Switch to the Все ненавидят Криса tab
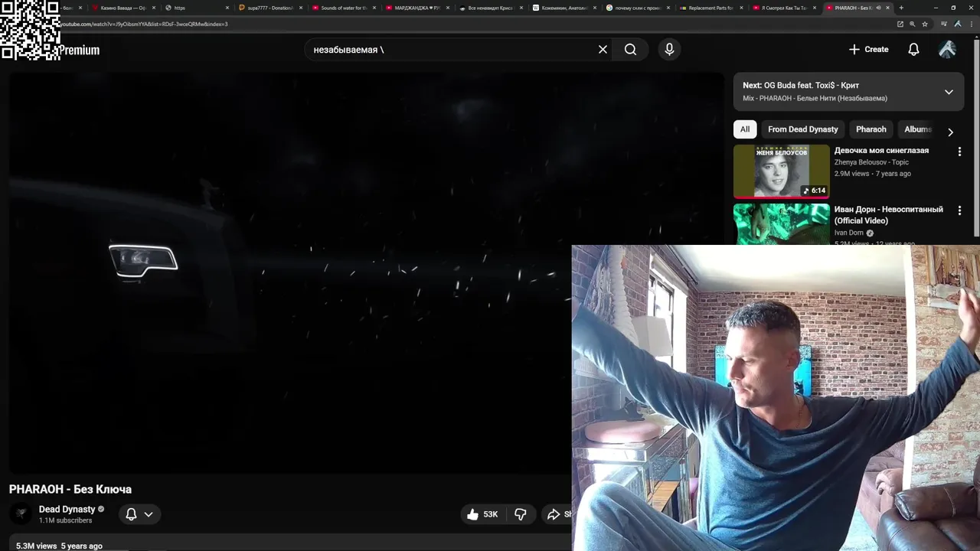 click(x=491, y=8)
